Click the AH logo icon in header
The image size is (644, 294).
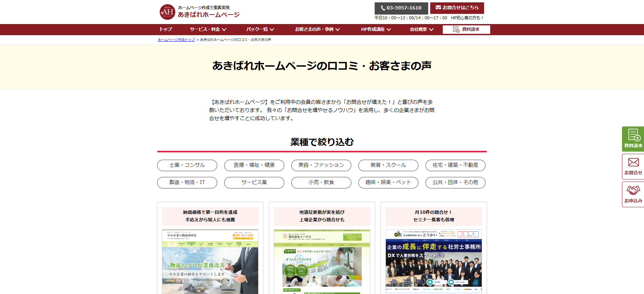[x=167, y=12]
